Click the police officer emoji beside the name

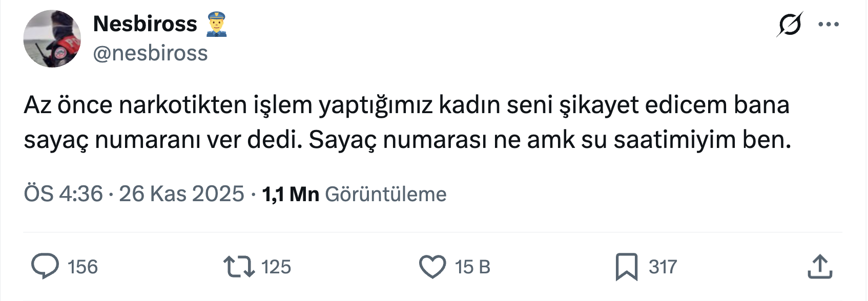216,25
